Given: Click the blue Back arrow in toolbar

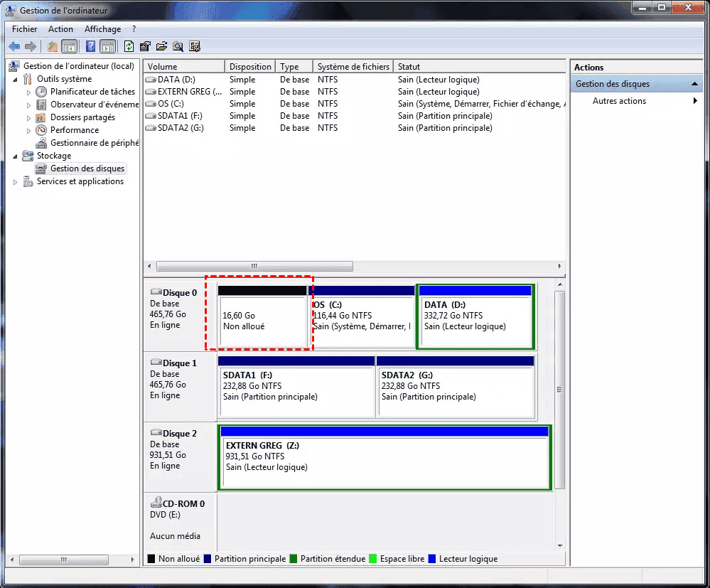Looking at the screenshot, I should (14, 47).
